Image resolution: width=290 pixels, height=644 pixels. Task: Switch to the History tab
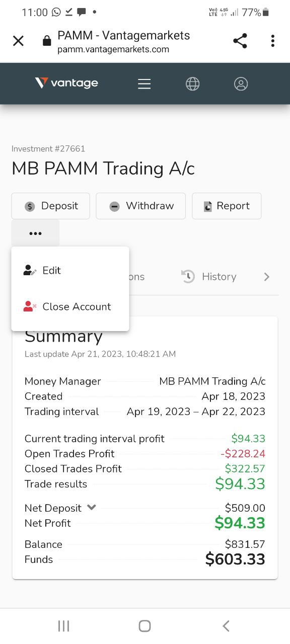209,276
